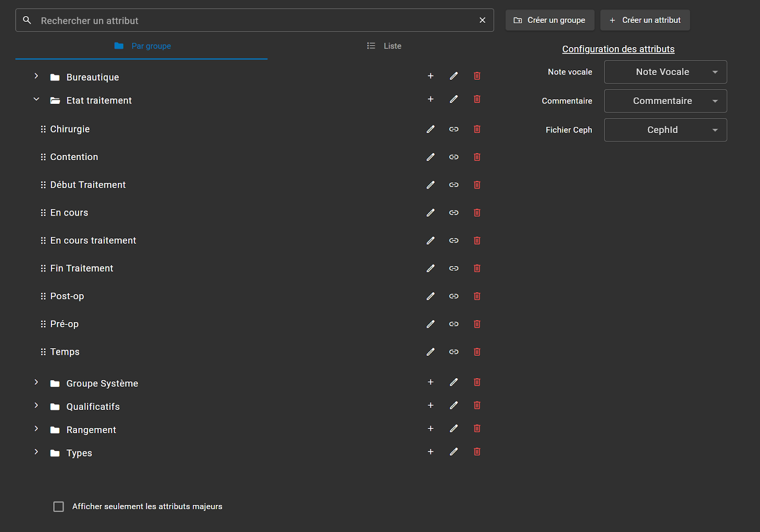The image size is (760, 532).
Task: Add attribute to Bureautique group
Action: (430, 76)
